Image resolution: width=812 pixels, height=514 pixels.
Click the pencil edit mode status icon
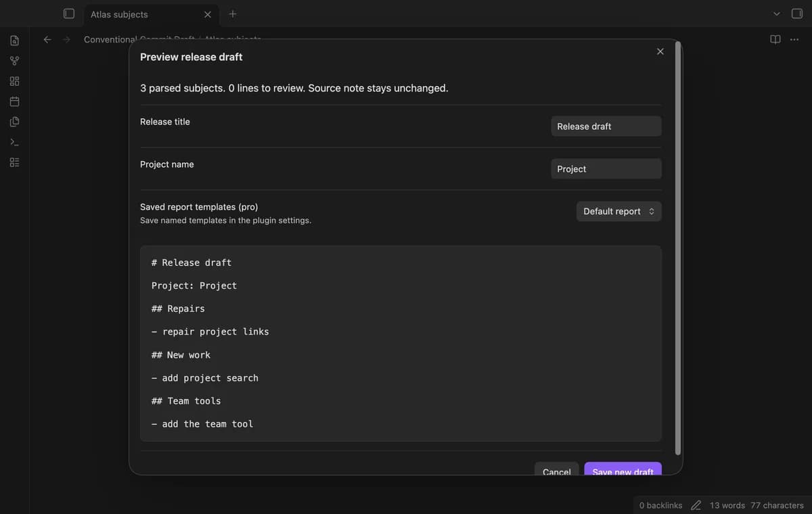[x=696, y=505]
